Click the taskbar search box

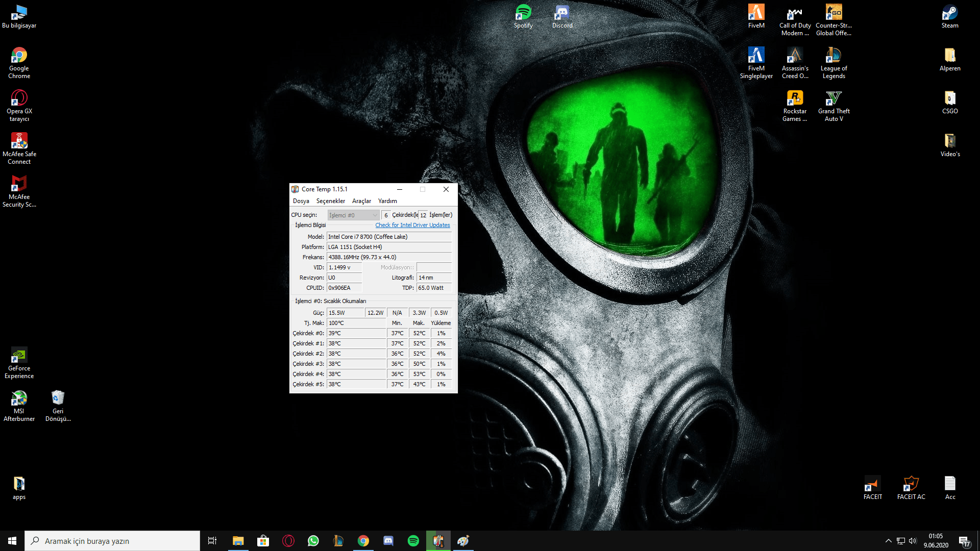pyautogui.click(x=112, y=541)
